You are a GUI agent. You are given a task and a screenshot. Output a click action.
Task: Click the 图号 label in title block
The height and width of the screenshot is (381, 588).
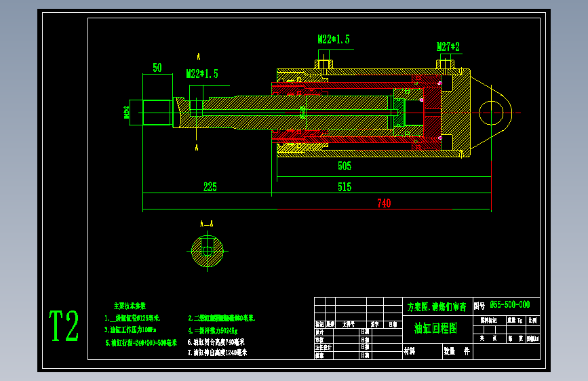point(479,306)
